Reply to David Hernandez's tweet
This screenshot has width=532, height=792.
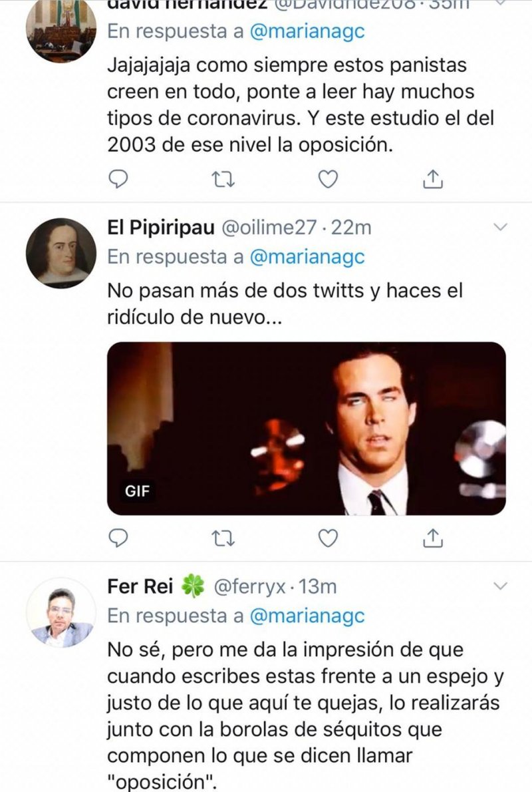pyautogui.click(x=118, y=178)
